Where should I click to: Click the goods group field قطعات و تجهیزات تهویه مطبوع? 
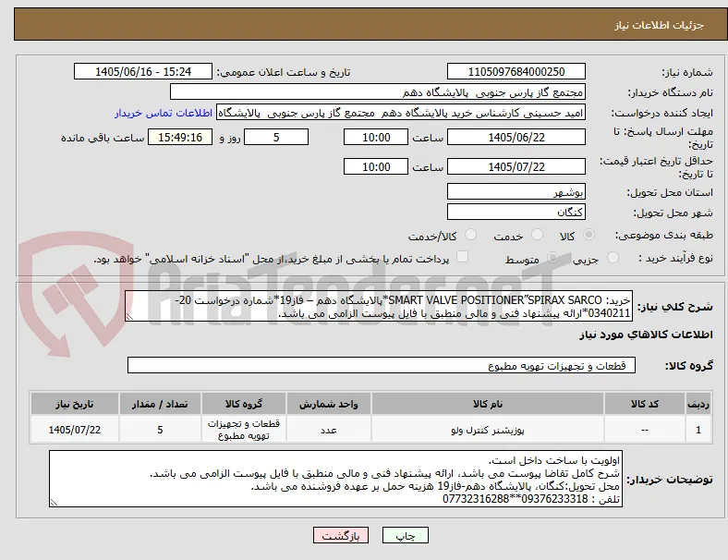pyautogui.click(x=382, y=365)
